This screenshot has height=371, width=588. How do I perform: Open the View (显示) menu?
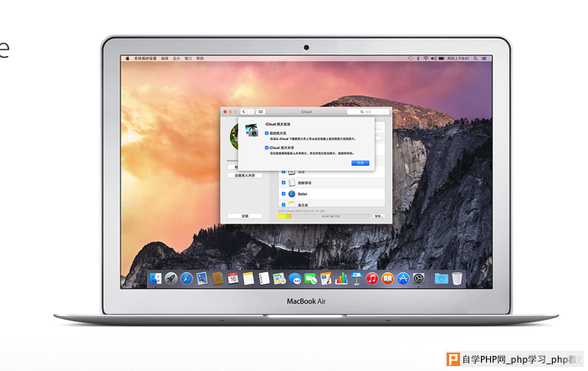pyautogui.click(x=176, y=59)
